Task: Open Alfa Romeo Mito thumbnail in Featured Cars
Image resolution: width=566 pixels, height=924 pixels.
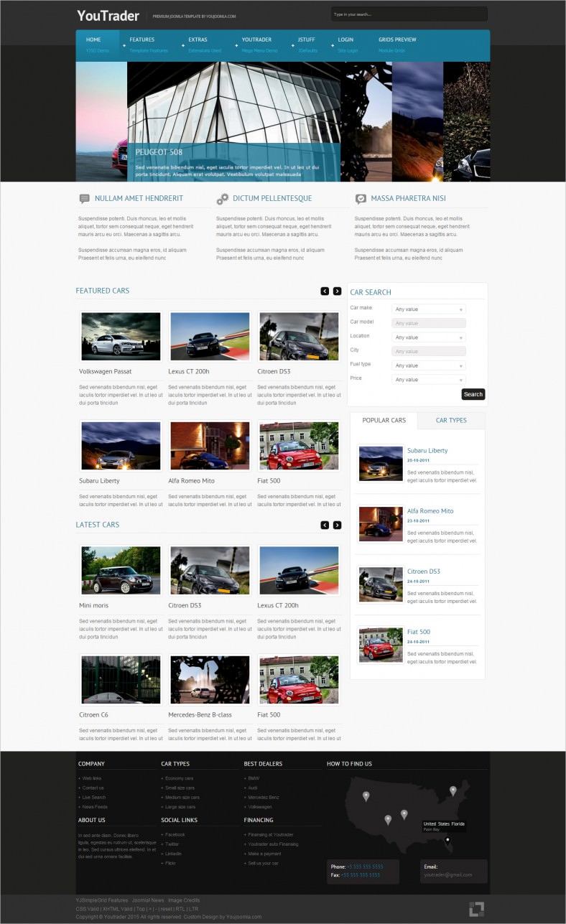Action: pyautogui.click(x=210, y=446)
